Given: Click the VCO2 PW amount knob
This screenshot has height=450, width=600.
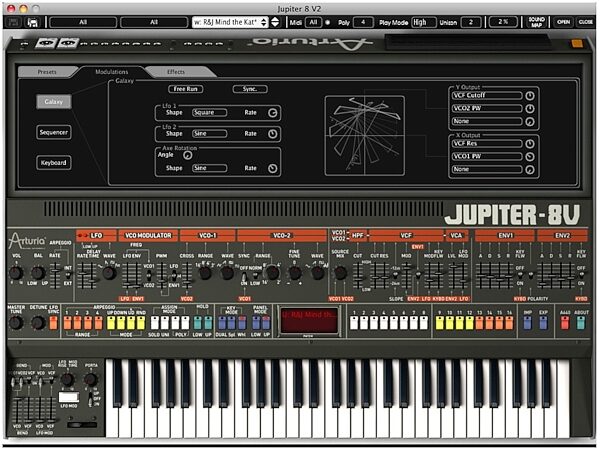Looking at the screenshot, I should 530,109.
